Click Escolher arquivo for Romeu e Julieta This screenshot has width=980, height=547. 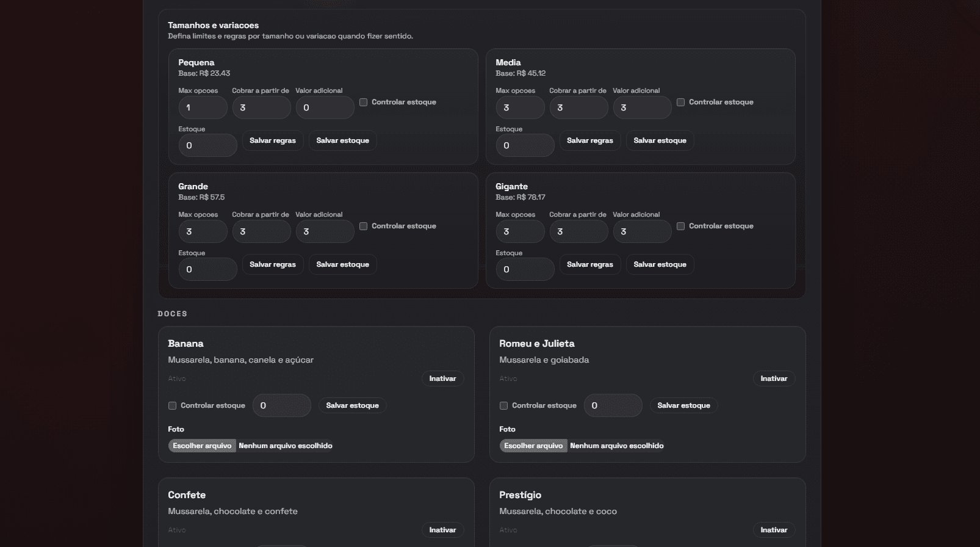(533, 446)
